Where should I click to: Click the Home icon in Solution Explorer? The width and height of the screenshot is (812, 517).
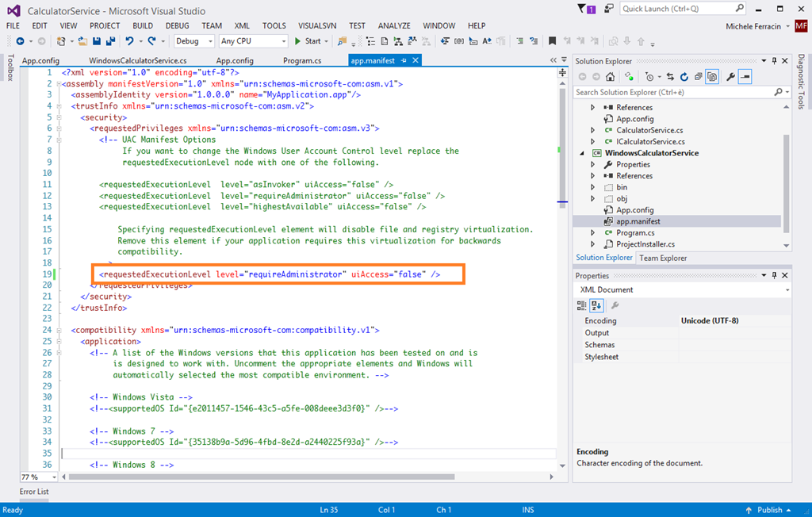[610, 77]
